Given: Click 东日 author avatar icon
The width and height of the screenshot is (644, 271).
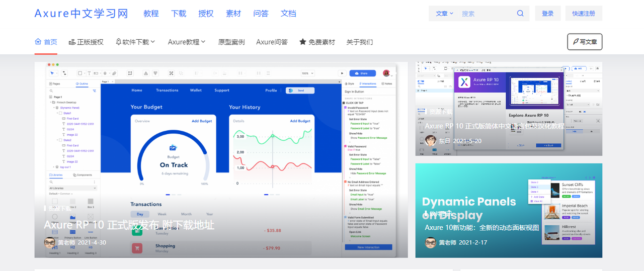Looking at the screenshot, I should pos(430,141).
